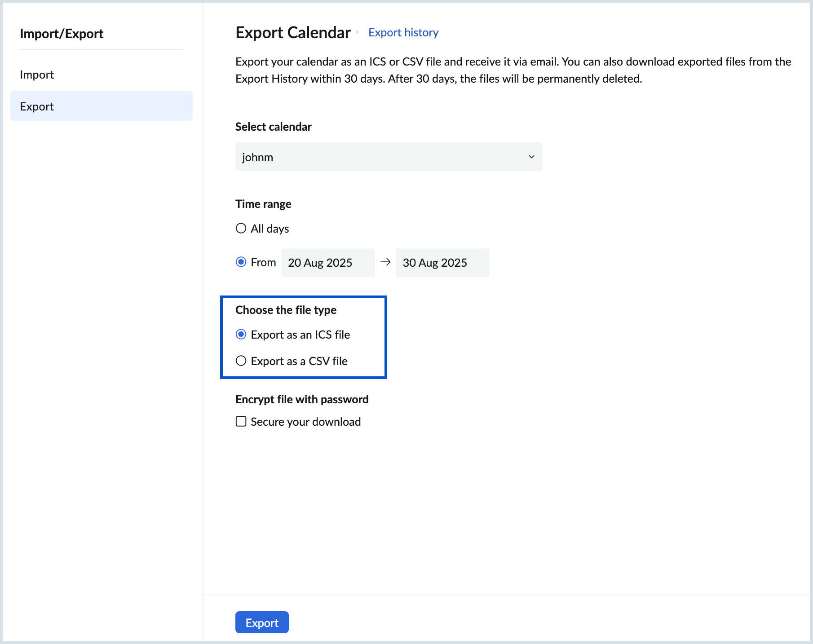This screenshot has height=644, width=813.
Task: Select Export as an ICS file
Action: pos(241,335)
